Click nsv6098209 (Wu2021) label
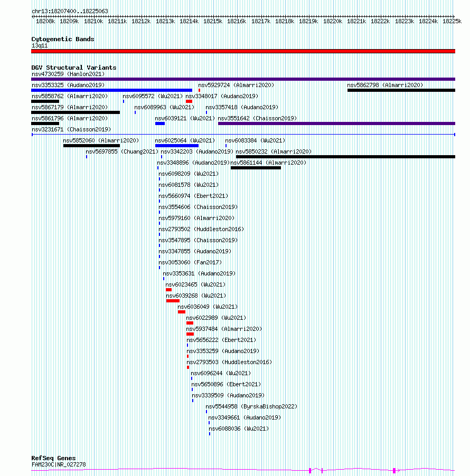 (189, 174)
